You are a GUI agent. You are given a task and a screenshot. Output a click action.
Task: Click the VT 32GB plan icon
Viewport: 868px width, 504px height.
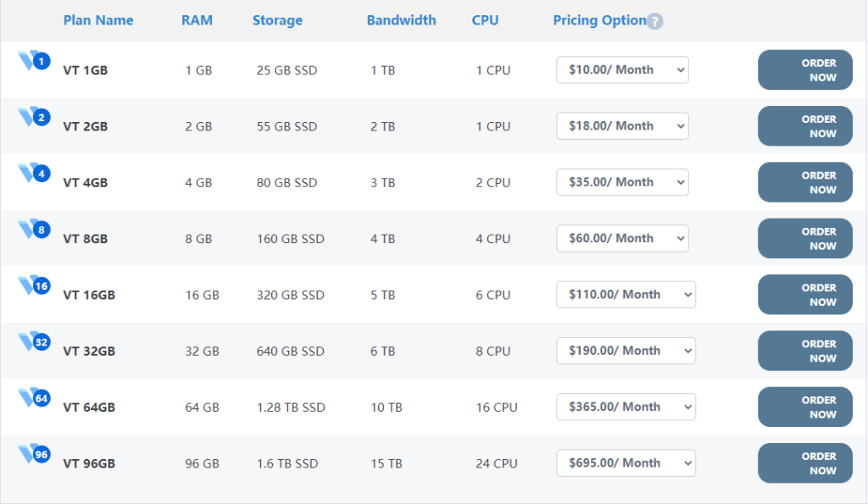tap(34, 342)
